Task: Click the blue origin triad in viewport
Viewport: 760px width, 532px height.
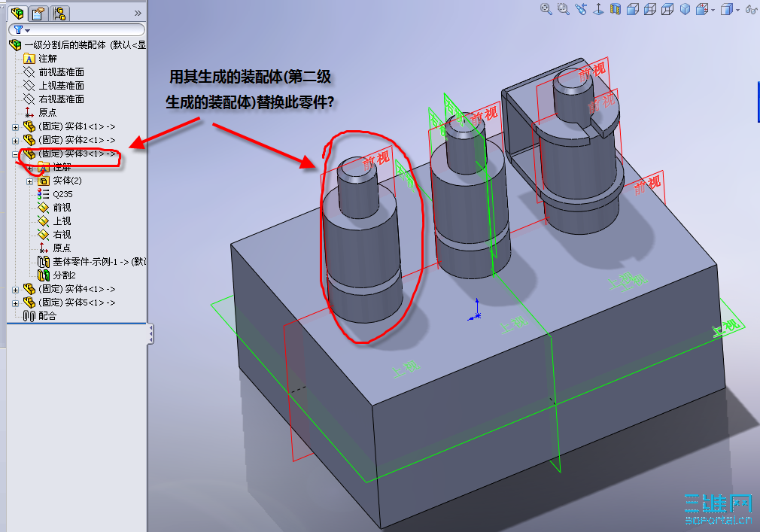Action: click(475, 310)
